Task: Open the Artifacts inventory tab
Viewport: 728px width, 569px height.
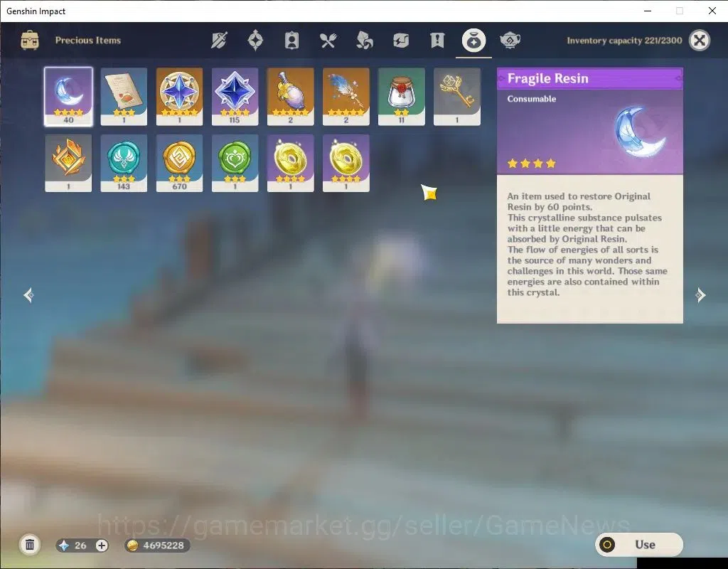Action: 255,41
